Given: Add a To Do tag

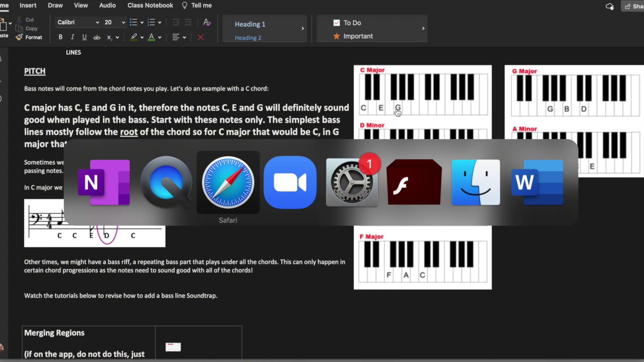Looking at the screenshot, I should tap(347, 23).
